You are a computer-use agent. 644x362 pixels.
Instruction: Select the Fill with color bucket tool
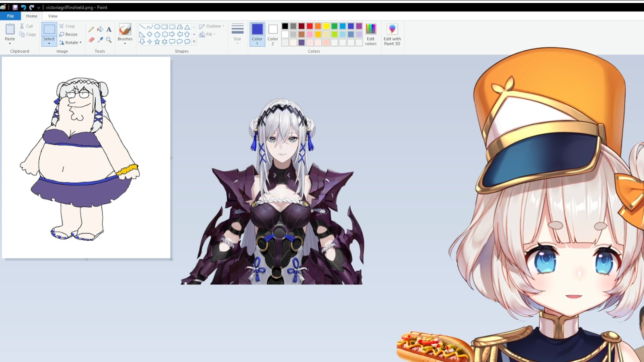coord(100,30)
